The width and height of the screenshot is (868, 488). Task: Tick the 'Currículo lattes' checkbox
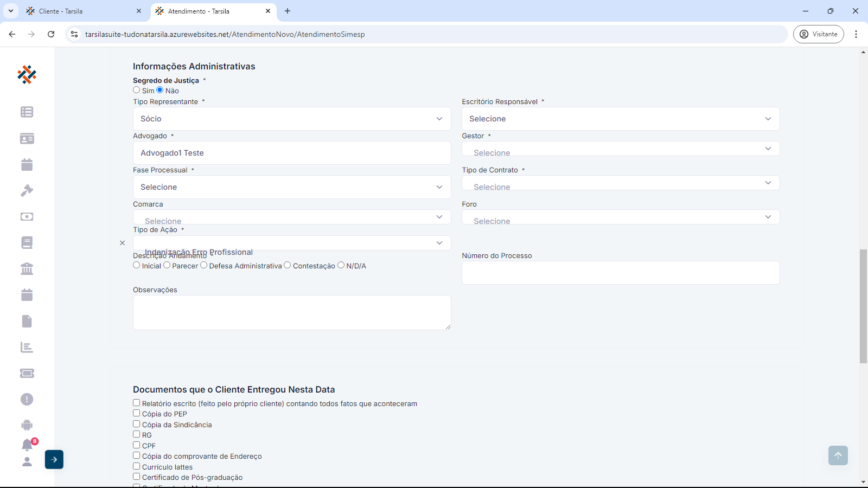pos(137,466)
